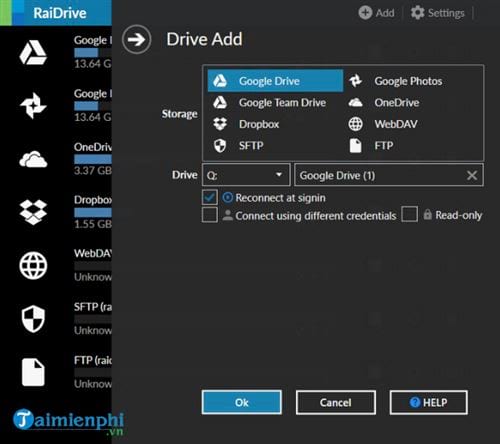
Task: Click the lock icon beside Read-only
Action: 427,214
